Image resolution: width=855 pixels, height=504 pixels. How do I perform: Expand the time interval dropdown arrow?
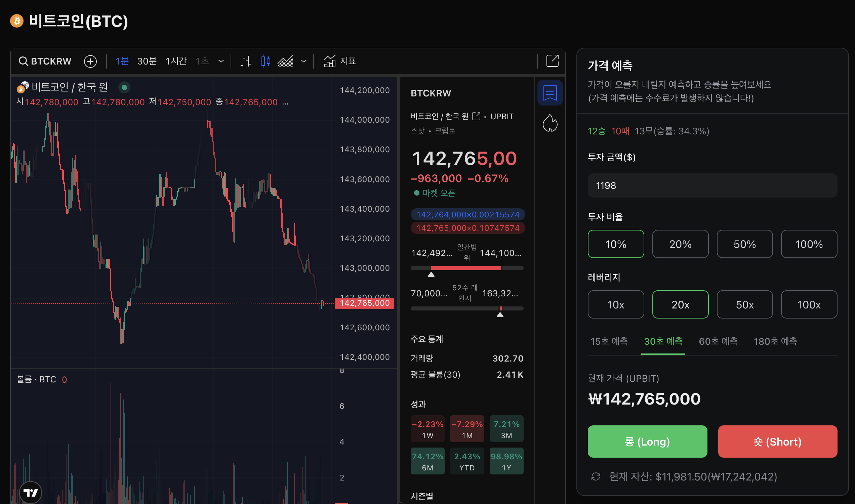221,61
